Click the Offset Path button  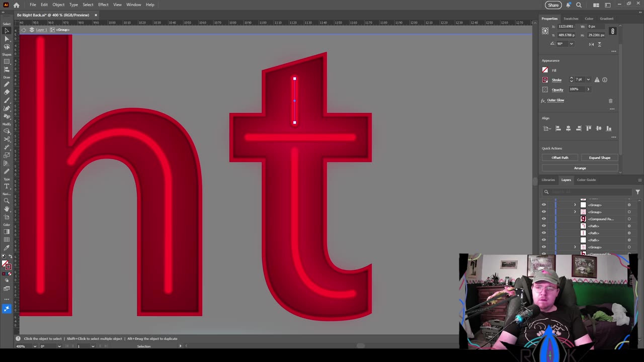pos(559,158)
